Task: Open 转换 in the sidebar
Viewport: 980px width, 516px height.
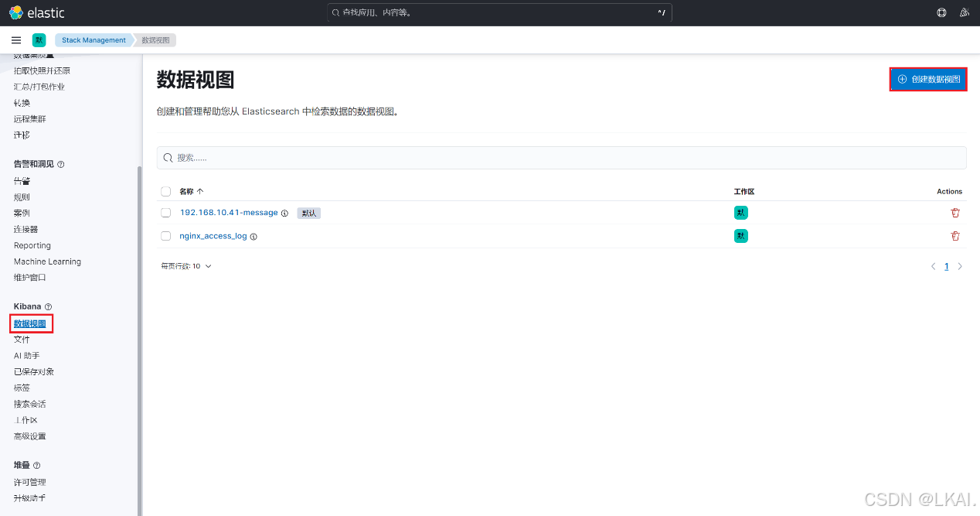Action: click(x=22, y=103)
